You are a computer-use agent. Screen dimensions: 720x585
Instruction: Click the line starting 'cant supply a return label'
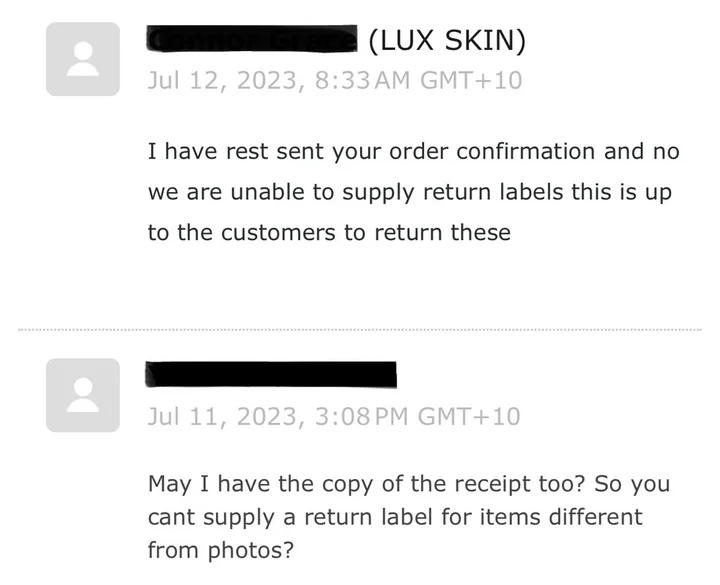point(395,518)
